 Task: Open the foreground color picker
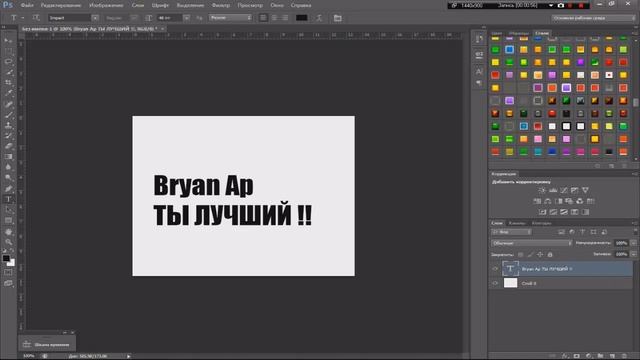click(6, 258)
